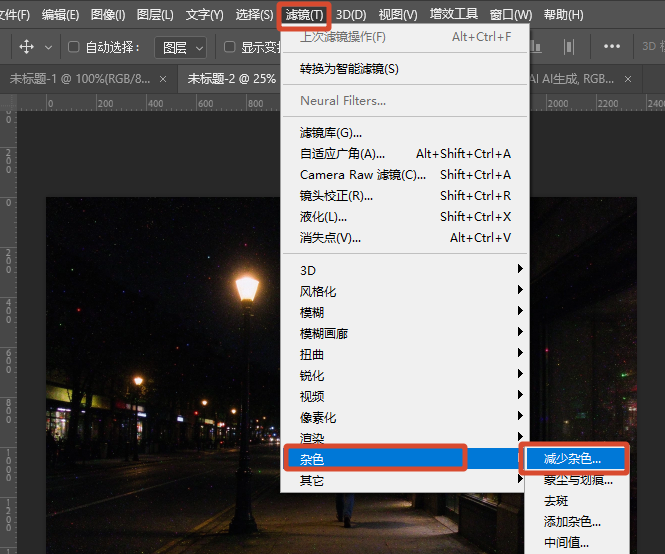Close the 未标题-1 document tab

(163, 79)
